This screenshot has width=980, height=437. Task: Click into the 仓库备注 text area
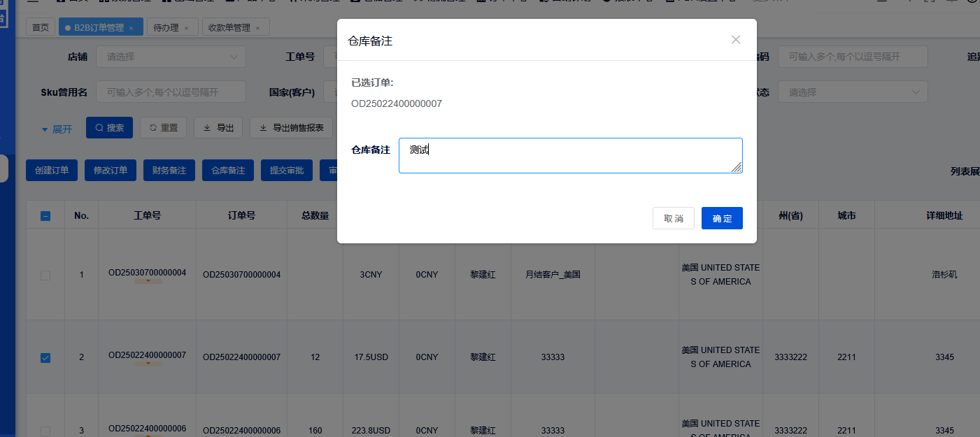570,155
